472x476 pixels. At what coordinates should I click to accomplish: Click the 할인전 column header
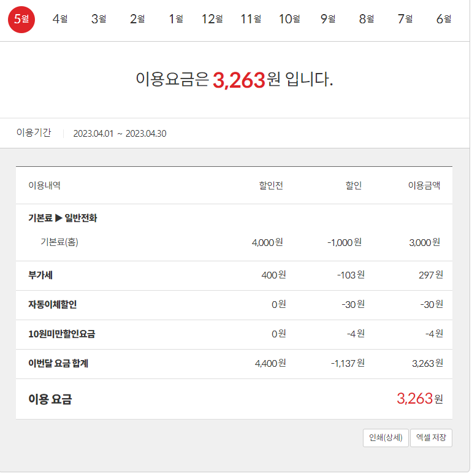click(271, 185)
